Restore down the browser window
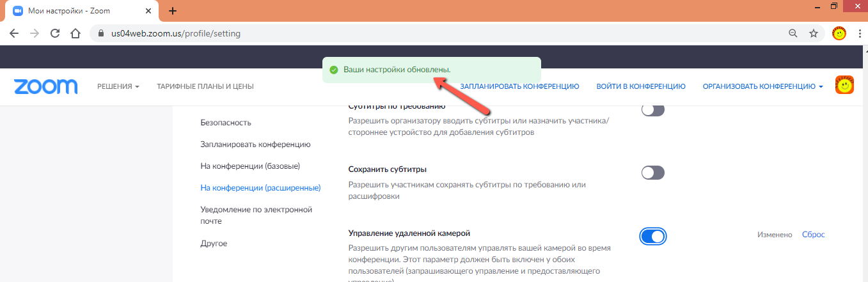 834,6
